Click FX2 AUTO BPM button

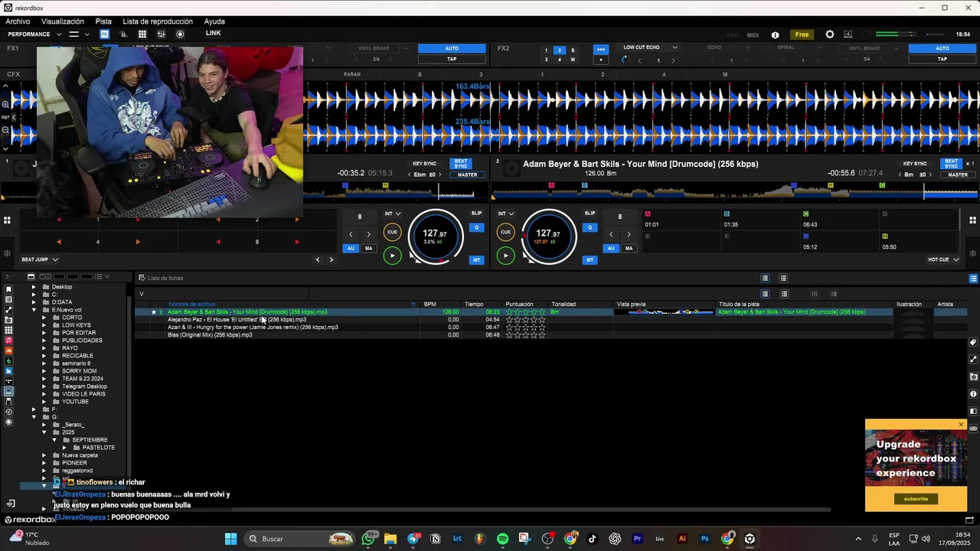pyautogui.click(x=942, y=48)
